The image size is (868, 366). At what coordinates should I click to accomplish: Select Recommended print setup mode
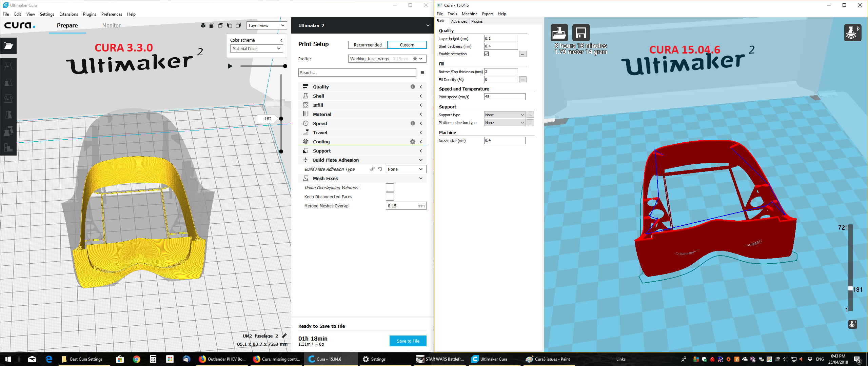coord(368,45)
